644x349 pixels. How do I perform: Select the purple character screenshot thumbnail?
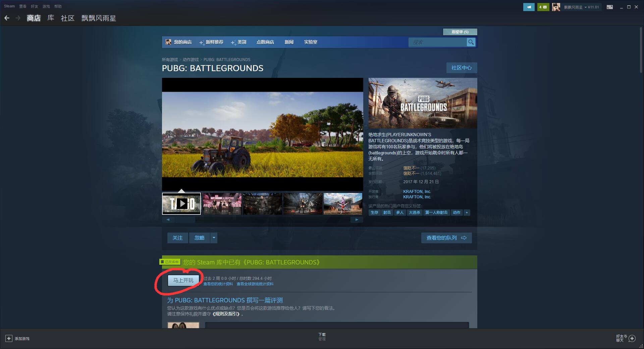click(x=343, y=203)
